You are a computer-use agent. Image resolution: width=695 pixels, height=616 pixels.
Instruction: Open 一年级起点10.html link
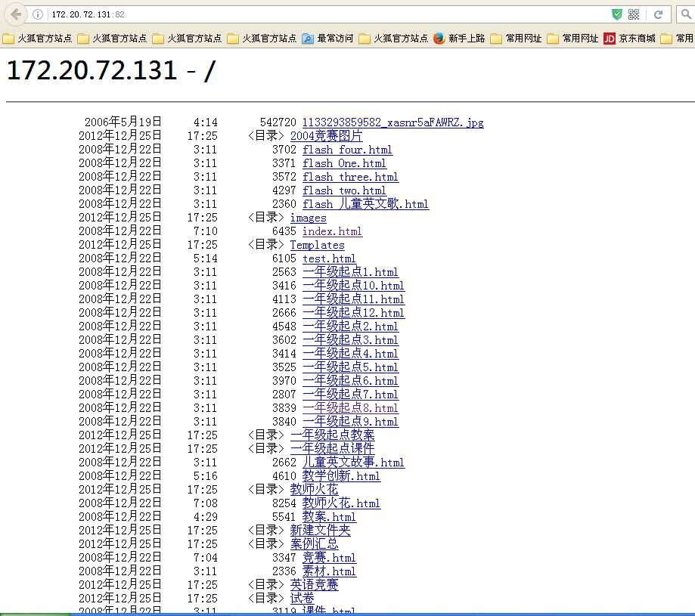click(x=353, y=286)
